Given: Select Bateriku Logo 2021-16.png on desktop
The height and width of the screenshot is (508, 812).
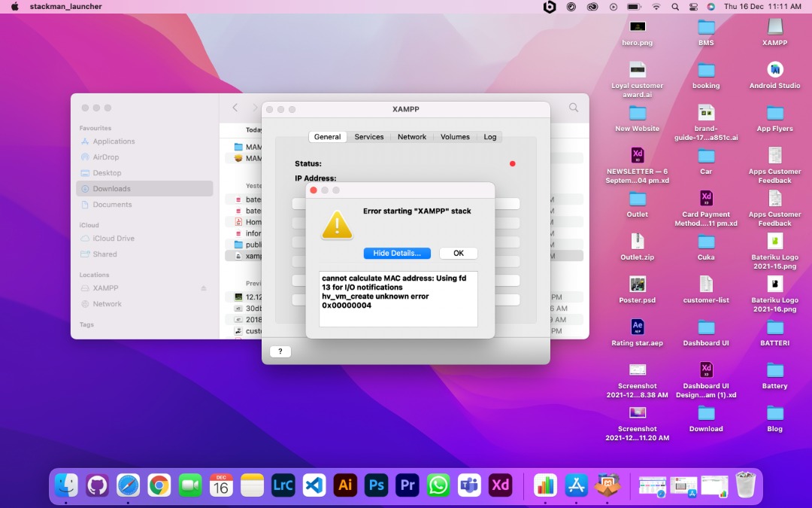Looking at the screenshot, I should point(774,294).
